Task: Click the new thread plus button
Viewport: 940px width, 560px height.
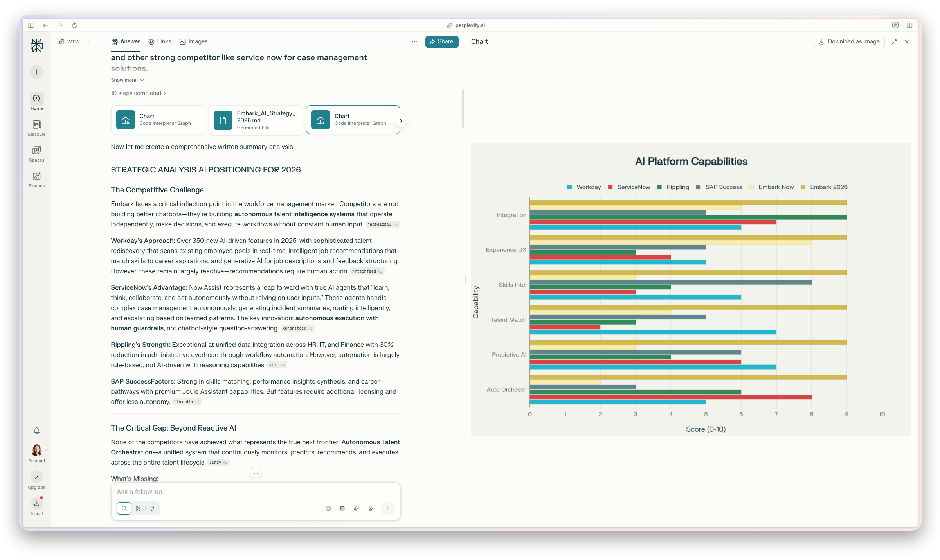Action: pyautogui.click(x=37, y=72)
